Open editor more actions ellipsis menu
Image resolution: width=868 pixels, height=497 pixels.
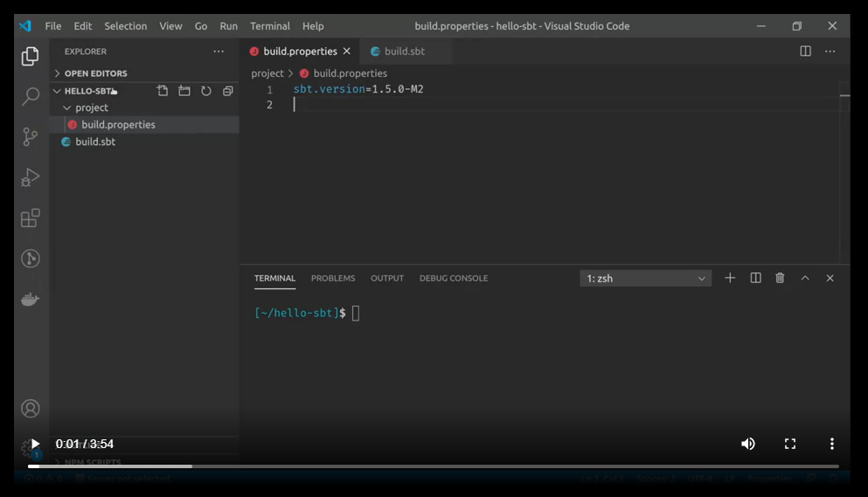pyautogui.click(x=830, y=52)
